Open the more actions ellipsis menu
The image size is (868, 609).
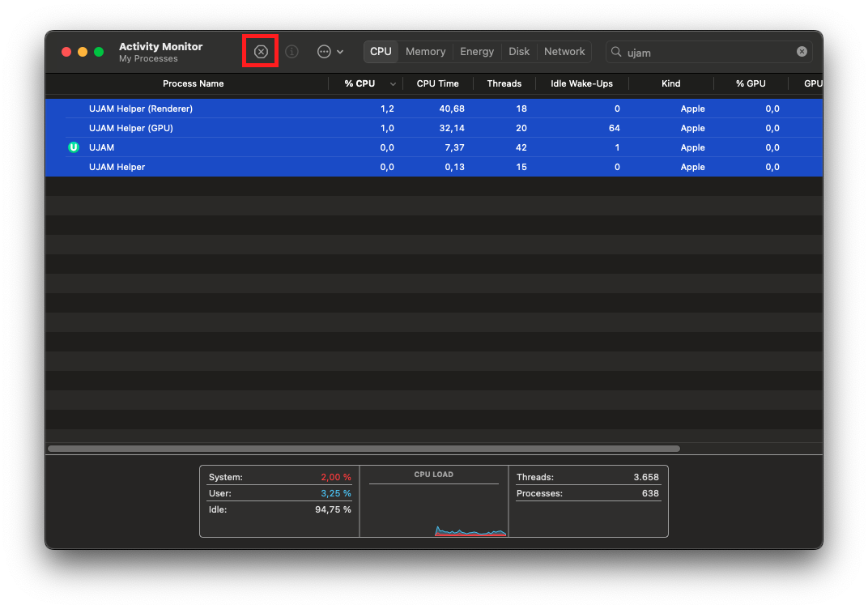[324, 52]
